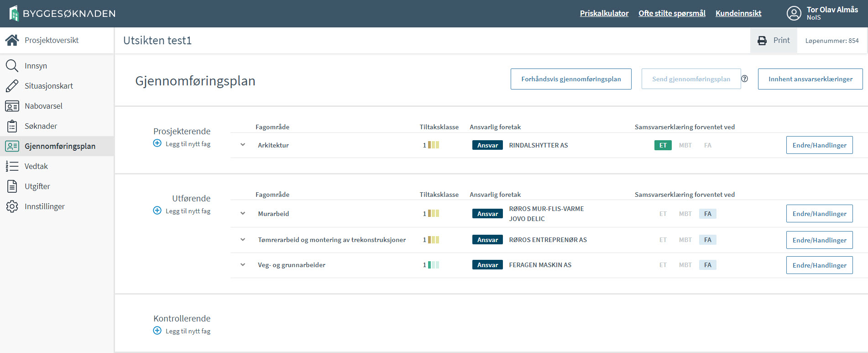Image resolution: width=868 pixels, height=353 pixels.
Task: Toggle ET for Arkitektur
Action: 663,145
